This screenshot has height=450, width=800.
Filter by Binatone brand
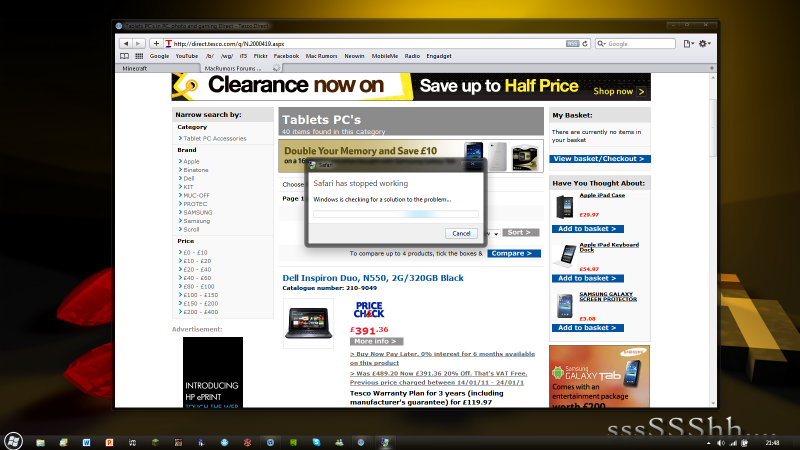[196, 170]
